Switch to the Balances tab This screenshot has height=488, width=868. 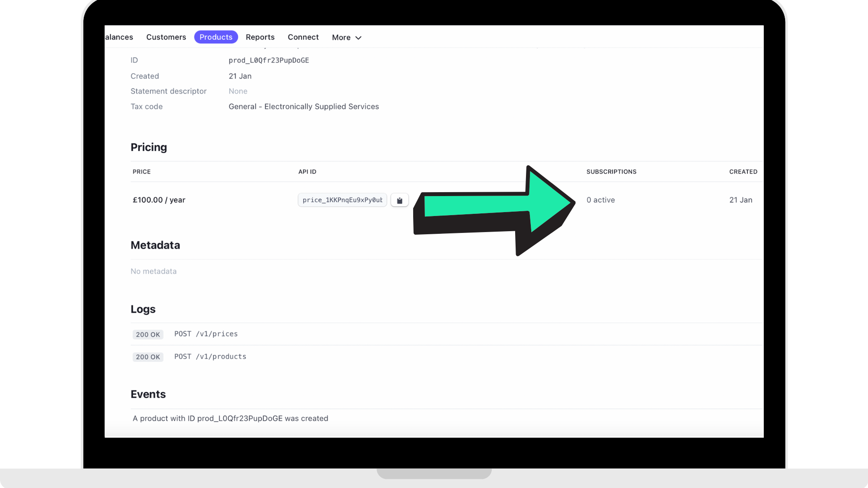[x=119, y=37]
